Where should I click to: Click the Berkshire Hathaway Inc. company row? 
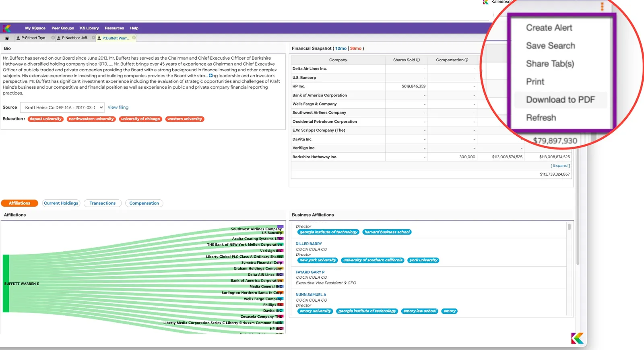(x=431, y=157)
